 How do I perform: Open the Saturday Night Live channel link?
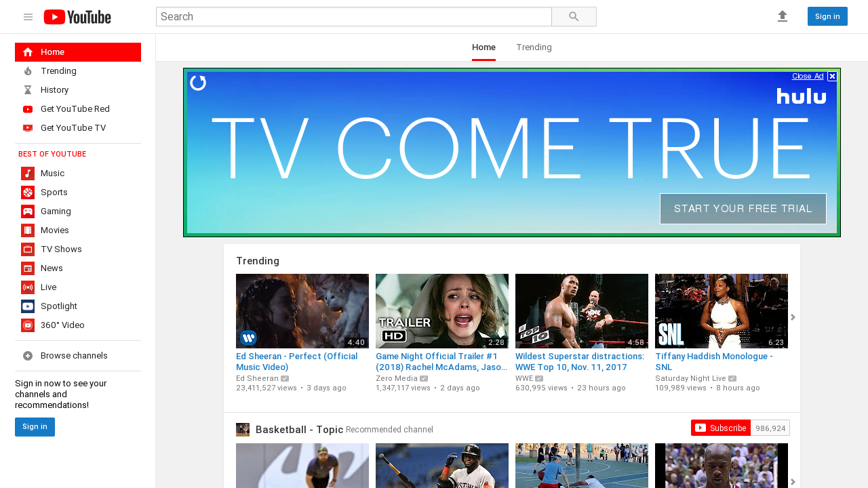coord(690,378)
